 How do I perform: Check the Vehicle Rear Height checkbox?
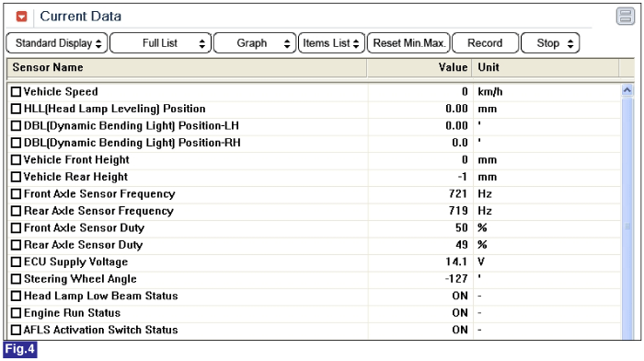pos(16,177)
